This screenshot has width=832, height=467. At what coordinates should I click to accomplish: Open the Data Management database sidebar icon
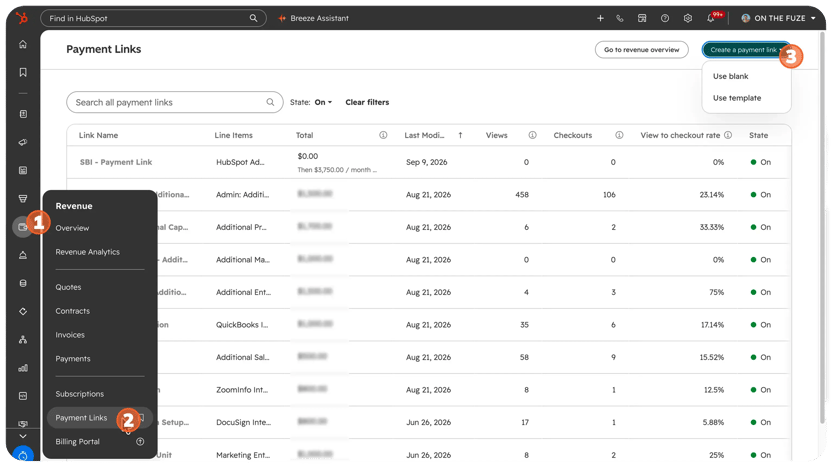point(23,283)
